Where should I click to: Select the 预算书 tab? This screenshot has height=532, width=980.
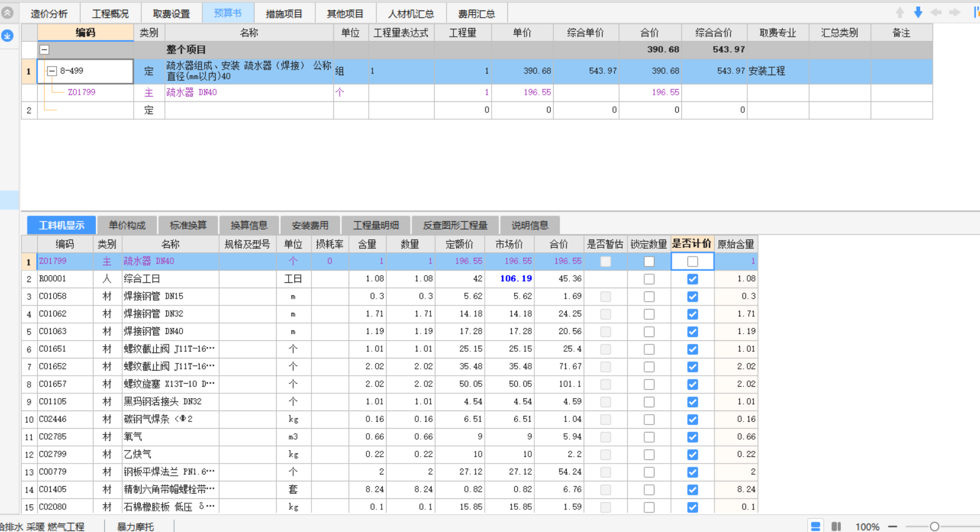228,13
